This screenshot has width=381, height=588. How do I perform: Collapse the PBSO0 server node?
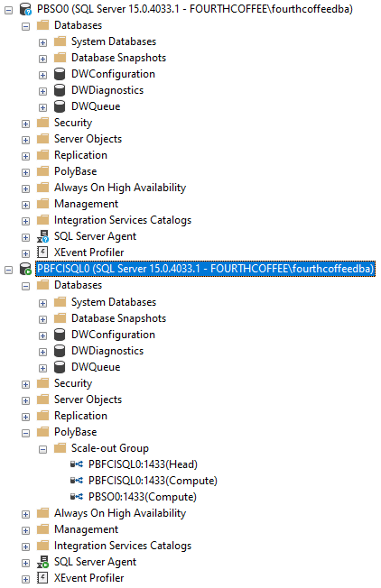pyautogui.click(x=8, y=10)
